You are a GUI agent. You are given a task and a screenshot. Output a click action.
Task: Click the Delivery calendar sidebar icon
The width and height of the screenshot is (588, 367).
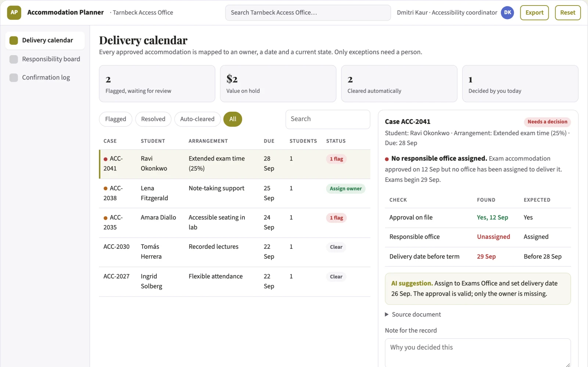click(14, 40)
